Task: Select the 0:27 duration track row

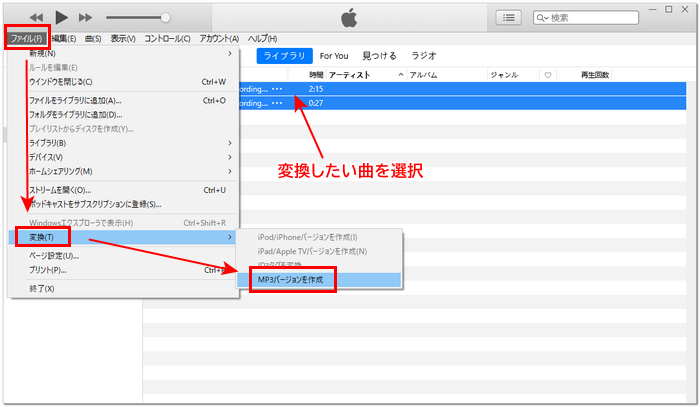Action: (x=462, y=103)
